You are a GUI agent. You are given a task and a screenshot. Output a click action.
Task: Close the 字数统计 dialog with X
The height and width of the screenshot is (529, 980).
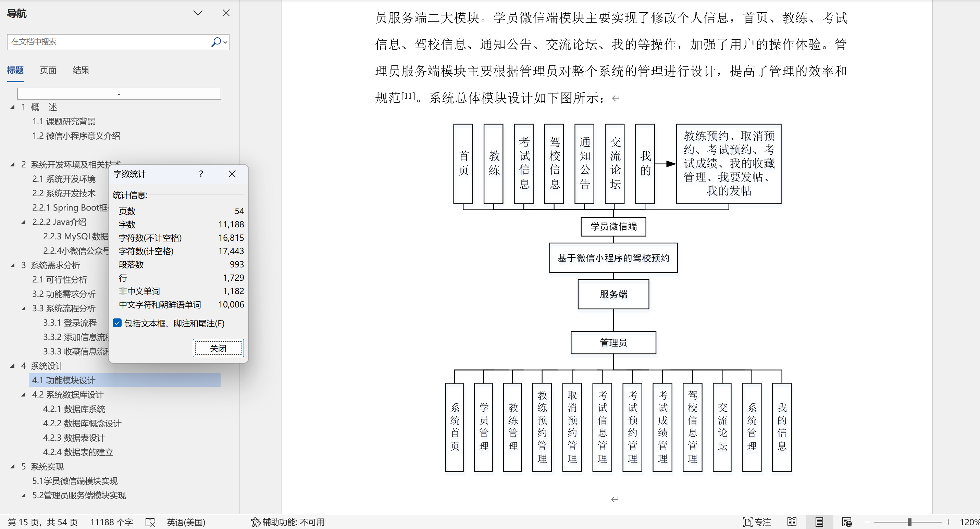point(232,174)
